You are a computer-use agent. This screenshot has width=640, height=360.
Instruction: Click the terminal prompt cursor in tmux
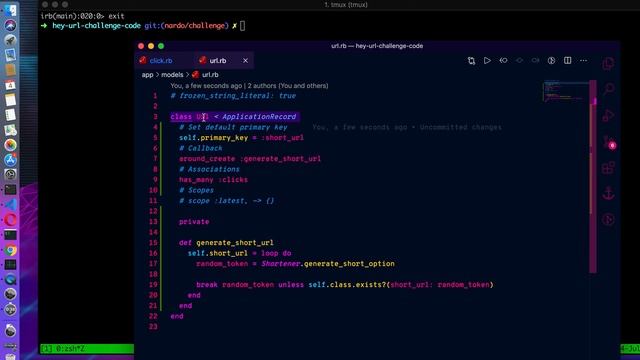[x=242, y=26]
